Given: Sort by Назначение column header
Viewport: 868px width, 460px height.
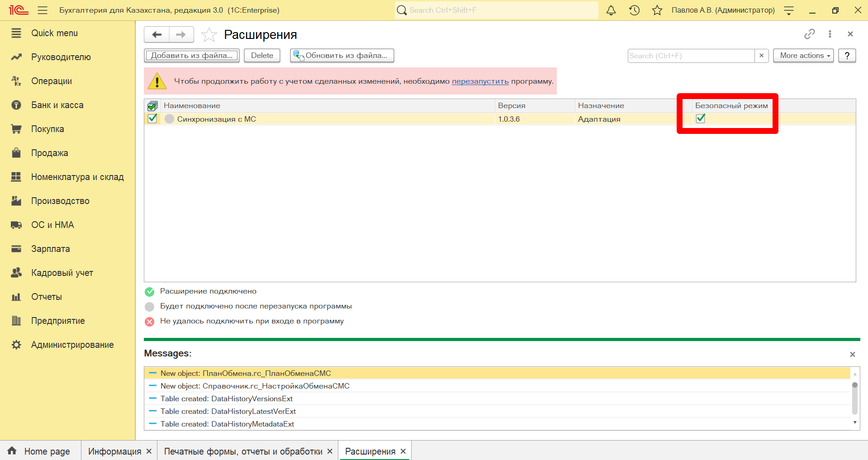Looking at the screenshot, I should click(633, 105).
